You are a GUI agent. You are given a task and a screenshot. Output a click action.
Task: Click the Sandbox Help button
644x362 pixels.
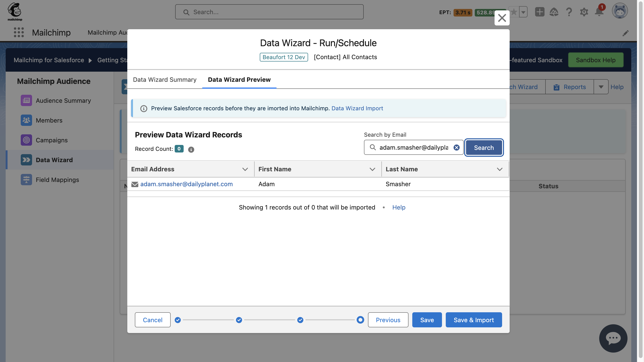tap(595, 60)
